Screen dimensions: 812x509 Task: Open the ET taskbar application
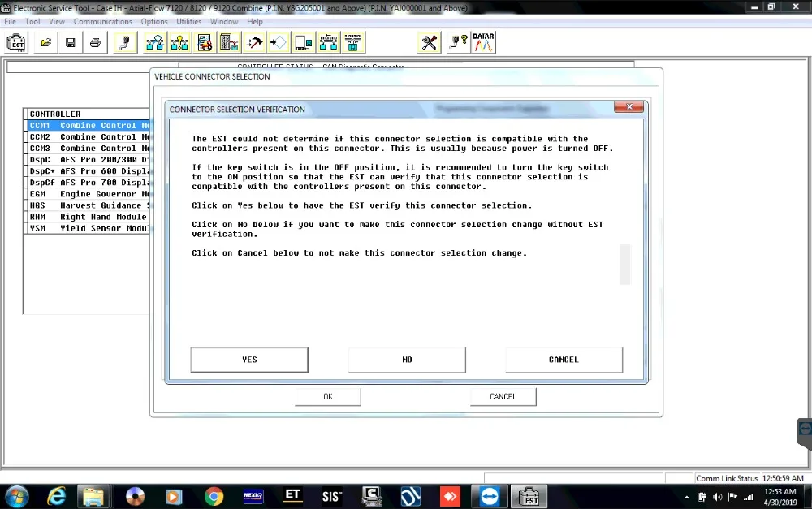[x=292, y=497]
